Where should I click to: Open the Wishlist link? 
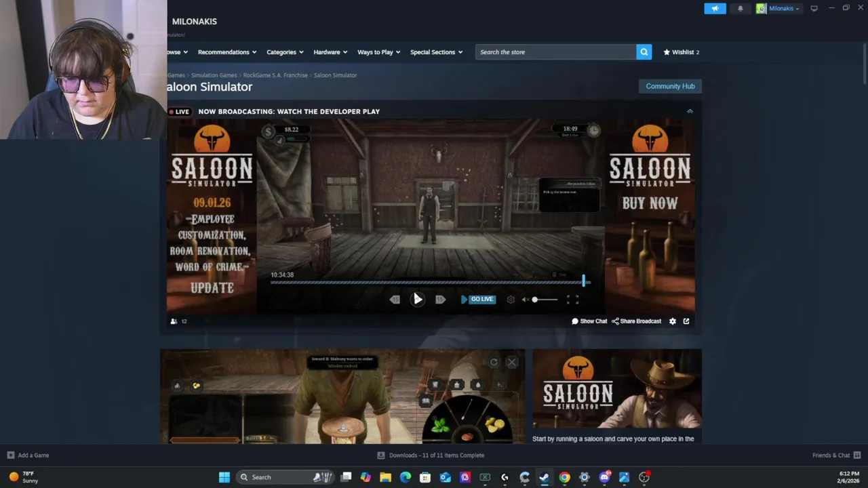coord(681,52)
